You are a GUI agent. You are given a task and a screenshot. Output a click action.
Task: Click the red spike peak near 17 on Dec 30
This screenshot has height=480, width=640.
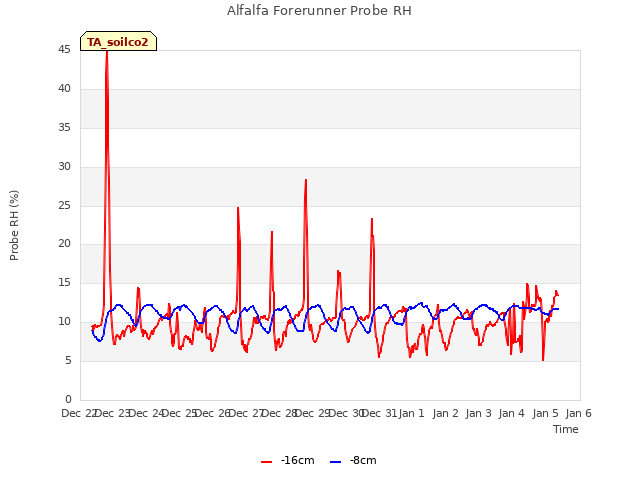click(x=338, y=271)
